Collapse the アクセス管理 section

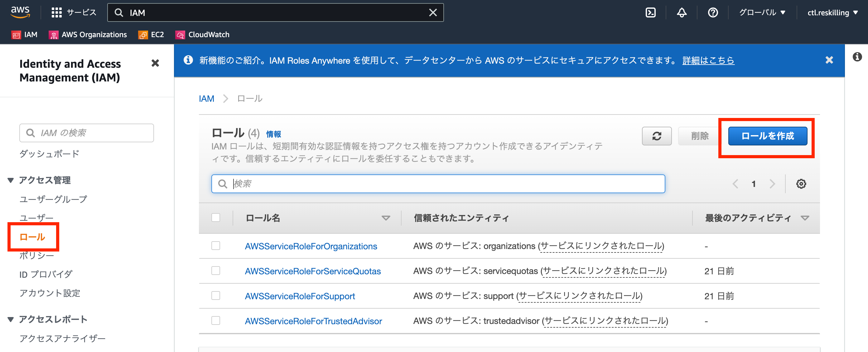coord(11,180)
